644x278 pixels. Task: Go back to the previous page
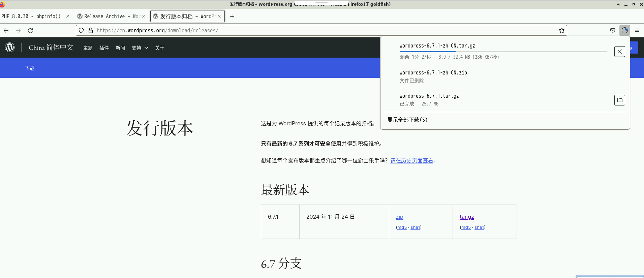[x=6, y=30]
